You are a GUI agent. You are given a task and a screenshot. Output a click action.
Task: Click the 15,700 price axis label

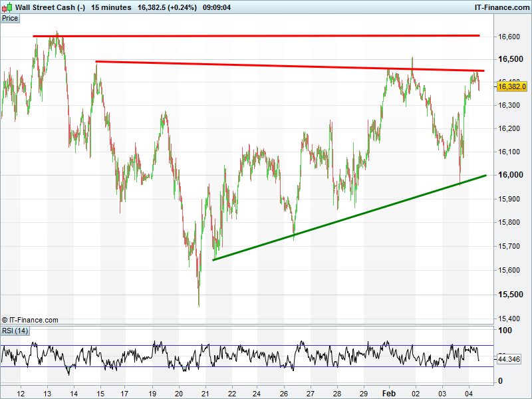[509, 246]
